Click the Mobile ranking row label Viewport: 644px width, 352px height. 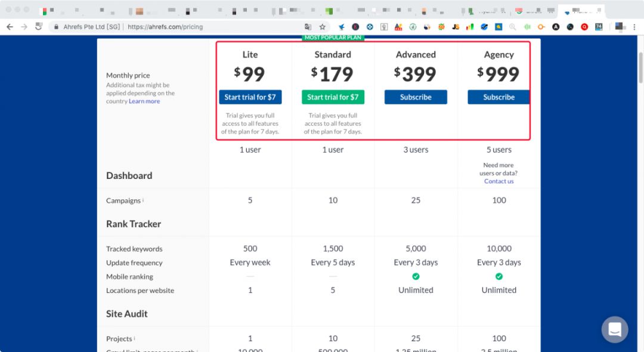pyautogui.click(x=129, y=276)
